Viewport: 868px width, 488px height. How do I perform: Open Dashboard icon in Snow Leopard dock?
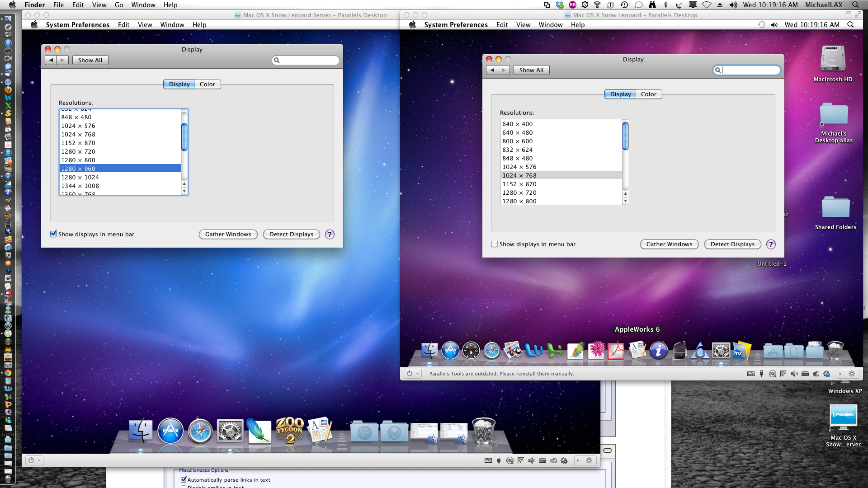(x=471, y=351)
